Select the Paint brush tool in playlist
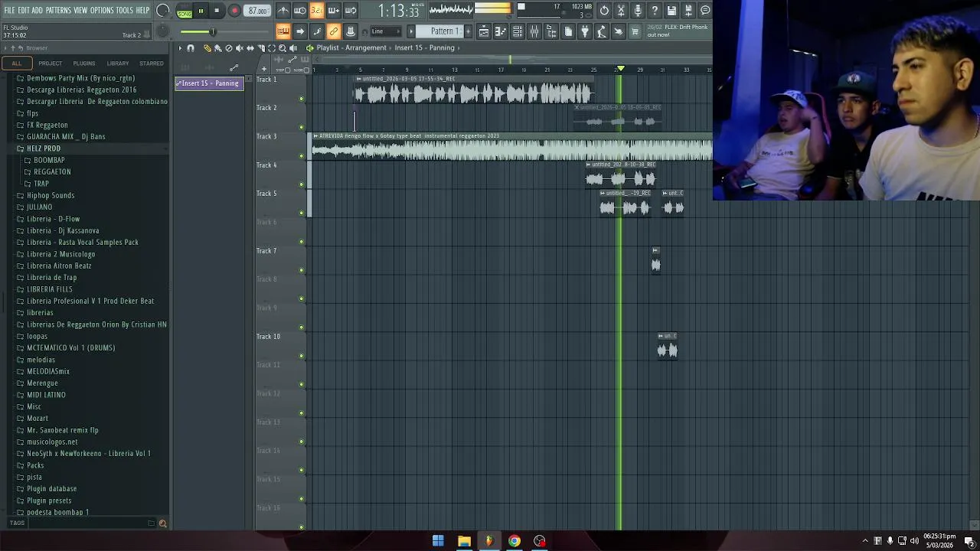The height and width of the screenshot is (551, 980). (217, 47)
